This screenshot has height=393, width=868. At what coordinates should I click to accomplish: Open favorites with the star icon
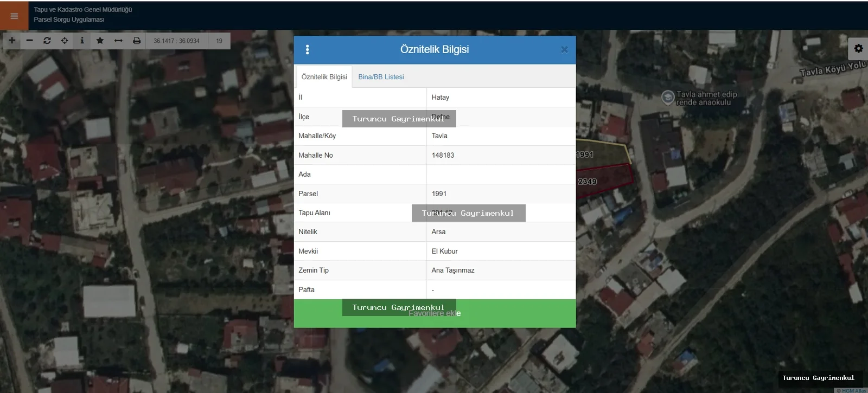[x=100, y=41]
